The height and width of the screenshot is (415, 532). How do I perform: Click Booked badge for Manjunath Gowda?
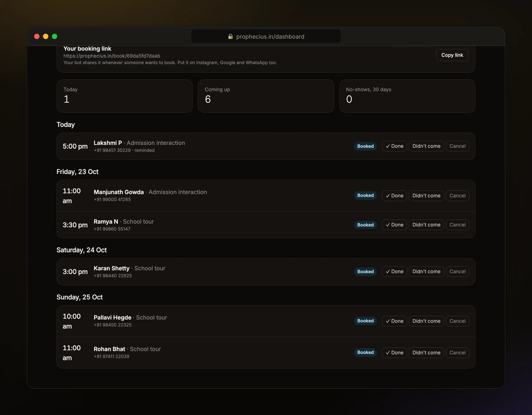pos(365,195)
